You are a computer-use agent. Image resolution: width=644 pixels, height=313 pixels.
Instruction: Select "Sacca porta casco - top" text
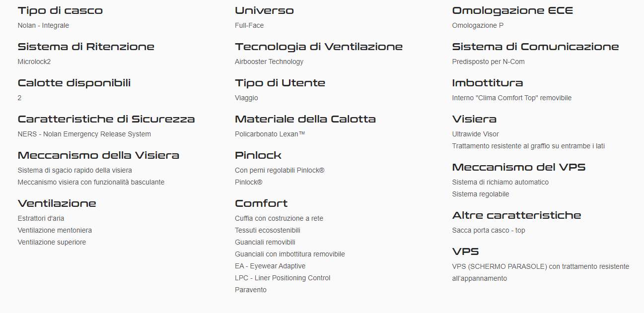[488, 230]
